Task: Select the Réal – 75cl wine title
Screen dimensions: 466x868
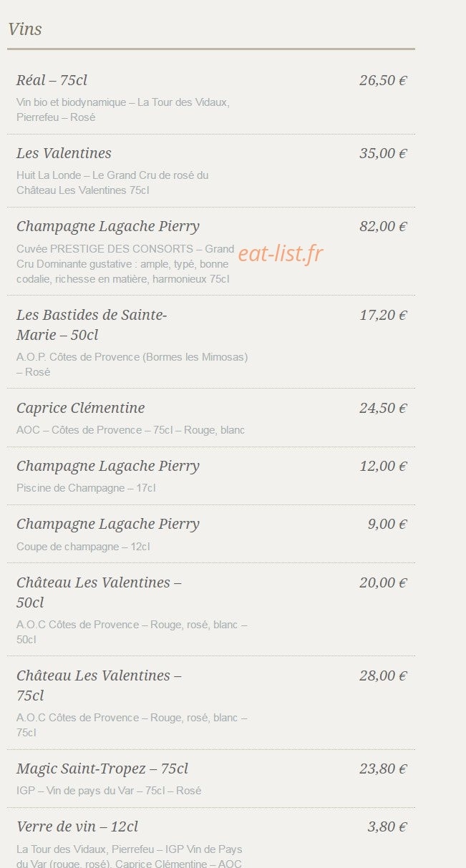Action: coord(52,80)
